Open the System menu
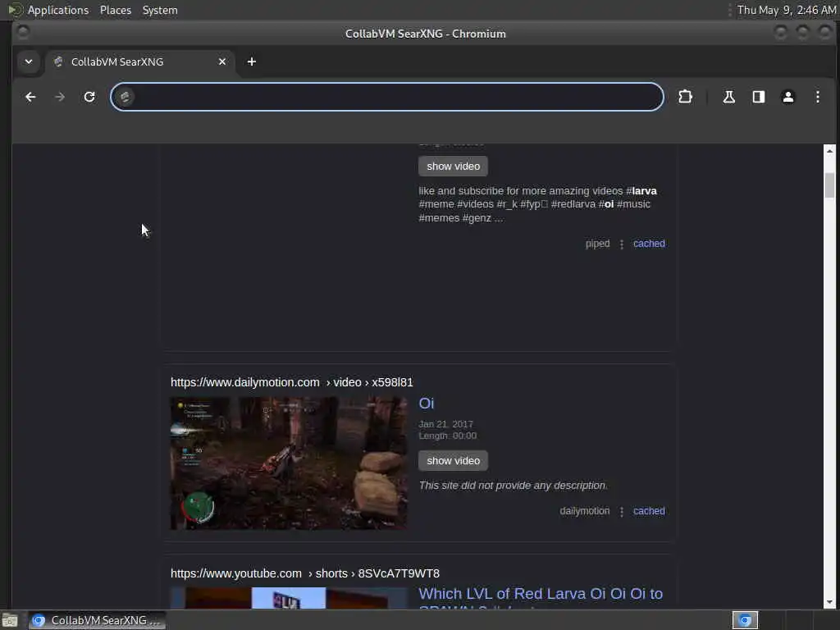Viewport: 840px width, 630px height. coord(160,10)
